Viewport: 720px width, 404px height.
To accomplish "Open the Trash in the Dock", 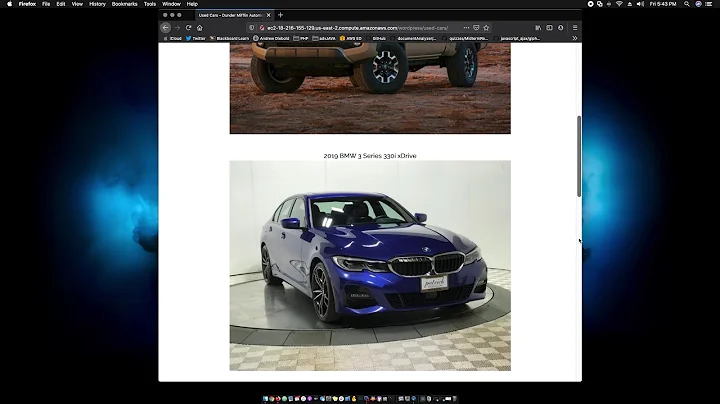I will pyautogui.click(x=454, y=399).
